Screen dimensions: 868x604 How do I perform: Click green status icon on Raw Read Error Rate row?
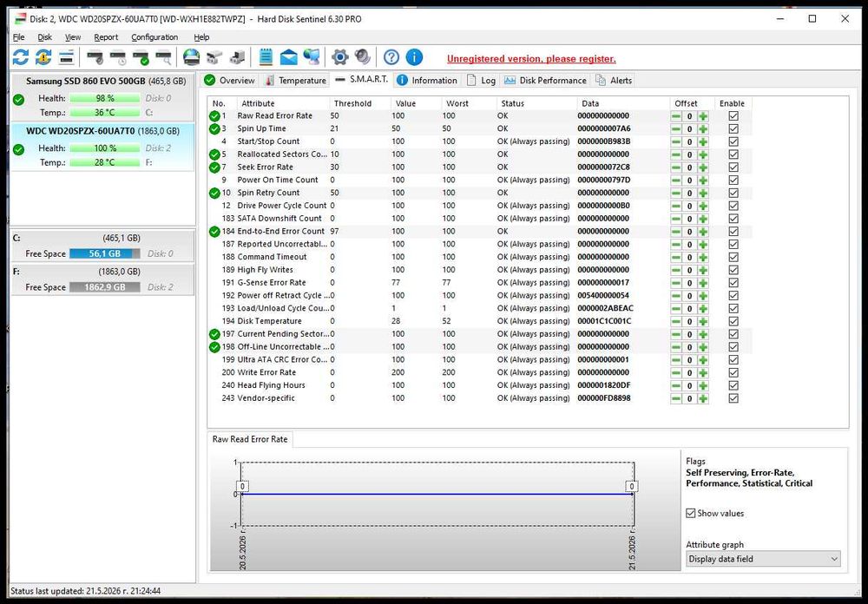[x=214, y=116]
